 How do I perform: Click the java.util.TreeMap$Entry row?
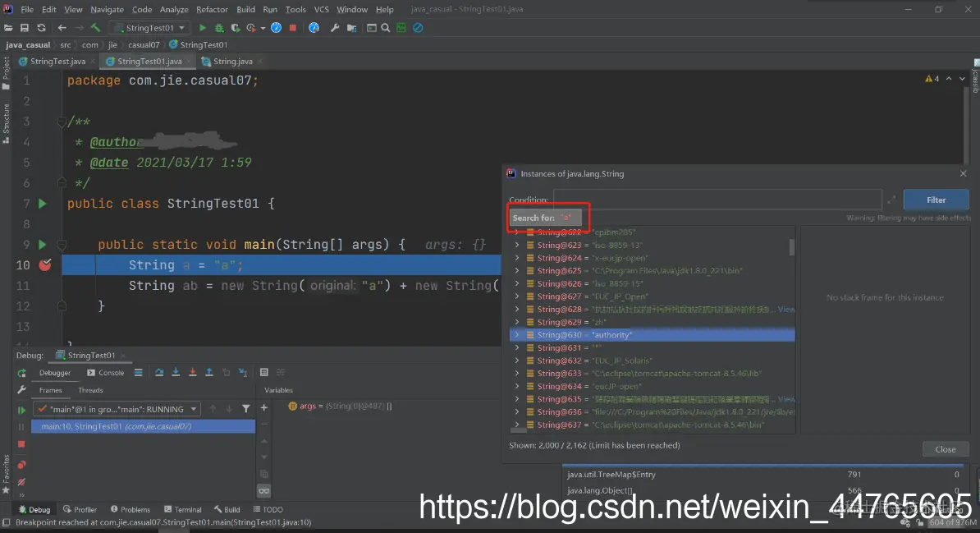click(x=762, y=474)
